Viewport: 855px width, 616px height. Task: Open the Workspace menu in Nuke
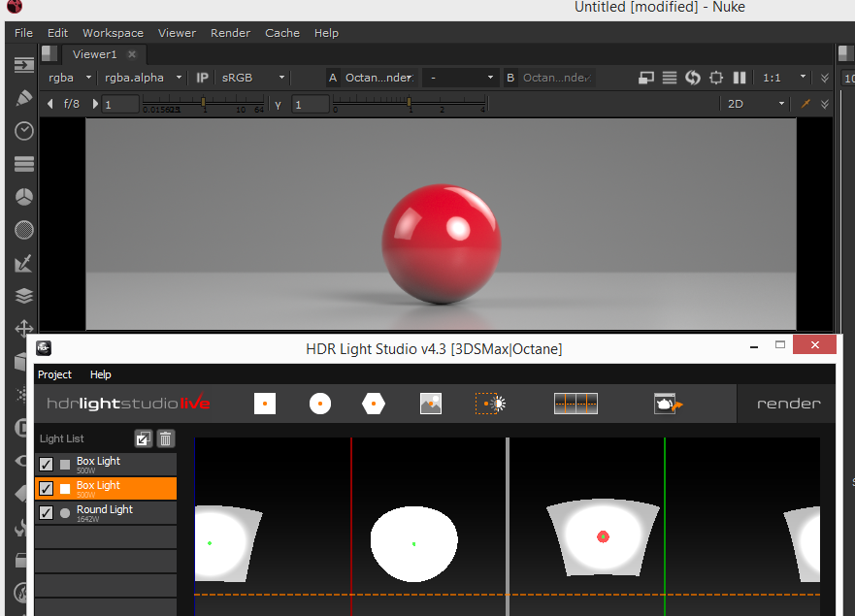[x=113, y=33]
